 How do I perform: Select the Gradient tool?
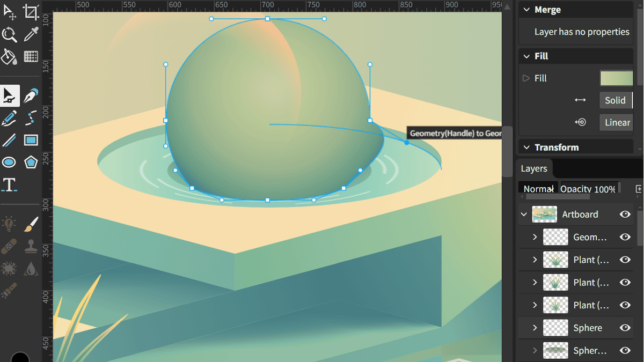31,56
